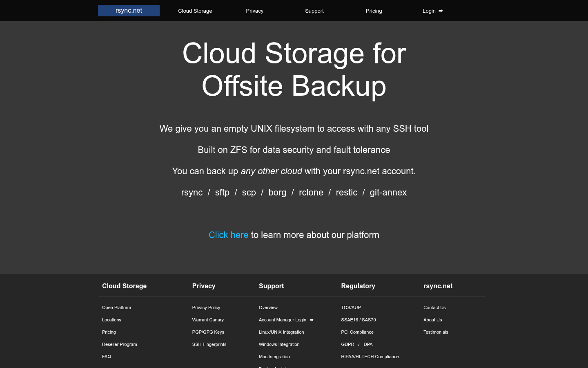The width and height of the screenshot is (588, 368).
Task: Click the "rsync.net" footer column heading
Action: click(x=438, y=286)
